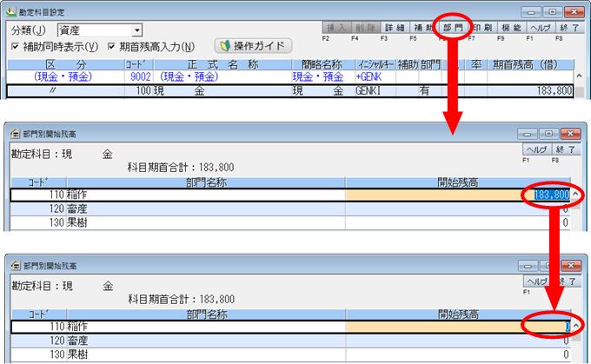Click the 勘定科目設定 title bar icon
This screenshot has height=364, width=591.
[11, 11]
